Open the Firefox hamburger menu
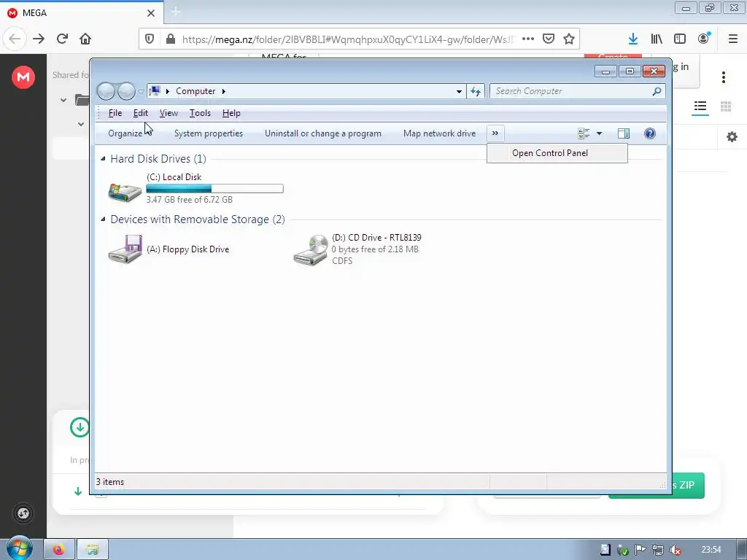 click(733, 39)
